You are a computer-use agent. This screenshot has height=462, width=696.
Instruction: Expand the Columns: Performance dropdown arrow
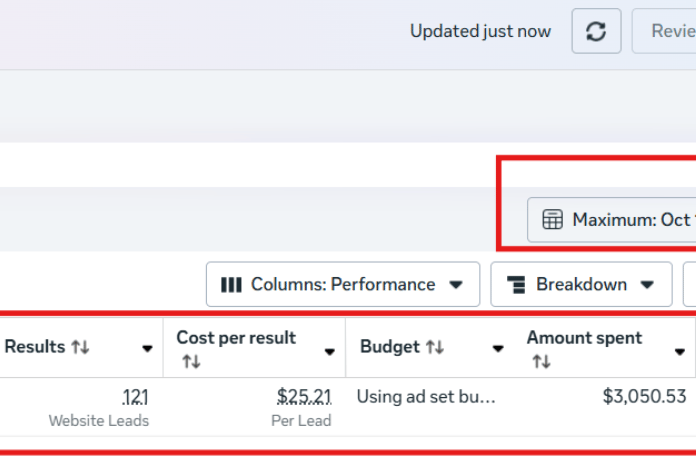456,285
